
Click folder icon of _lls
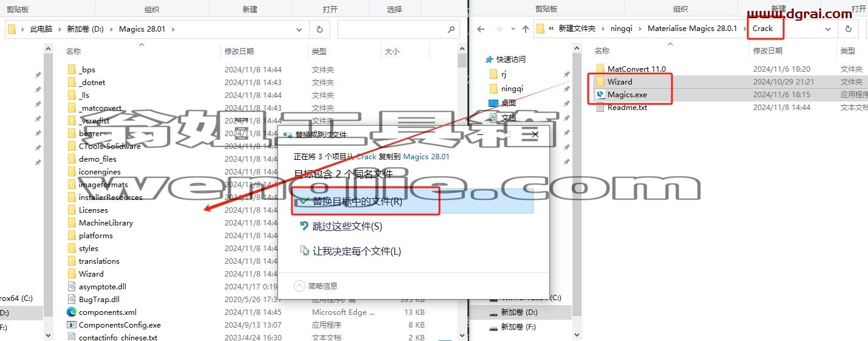point(72,95)
